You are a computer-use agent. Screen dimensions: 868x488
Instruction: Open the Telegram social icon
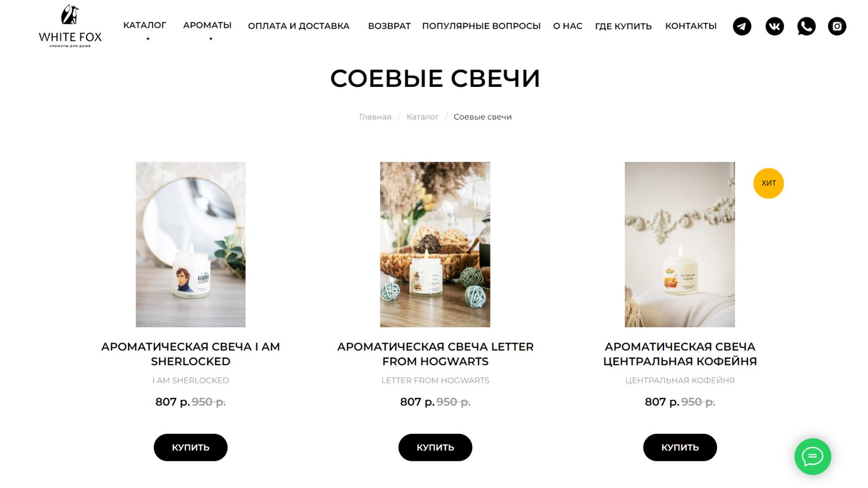(742, 26)
